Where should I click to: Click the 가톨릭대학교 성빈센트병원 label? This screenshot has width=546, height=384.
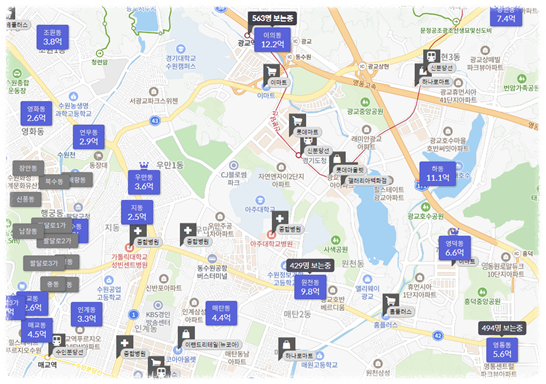tap(129, 261)
